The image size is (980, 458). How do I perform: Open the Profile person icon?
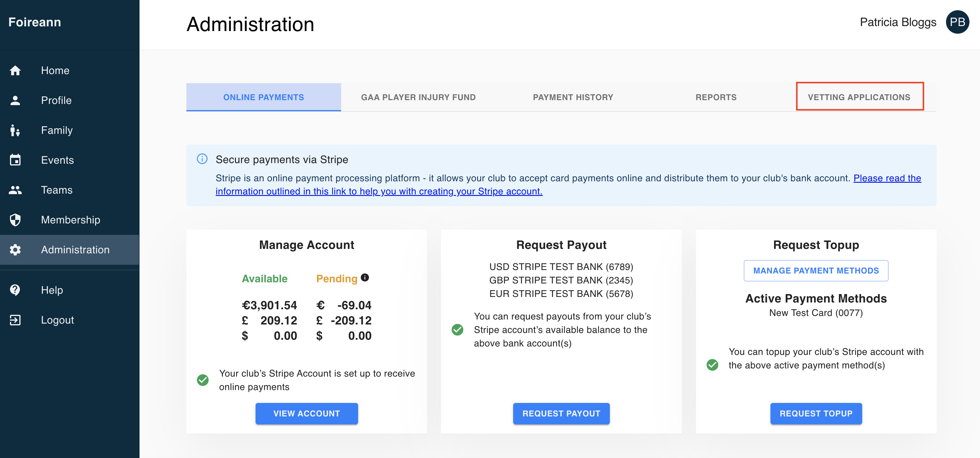pyautogui.click(x=15, y=100)
